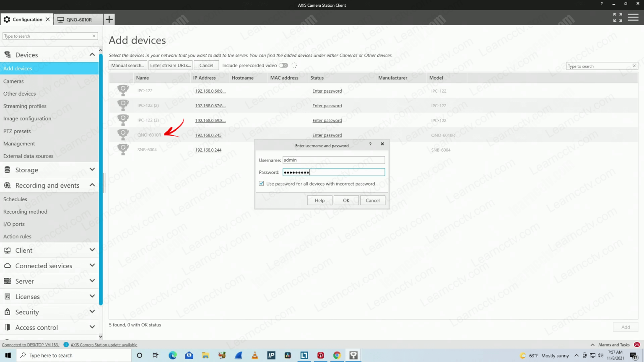The width and height of the screenshot is (644, 362).
Task: Switch to the QNO-6010R tab
Action: (78, 19)
